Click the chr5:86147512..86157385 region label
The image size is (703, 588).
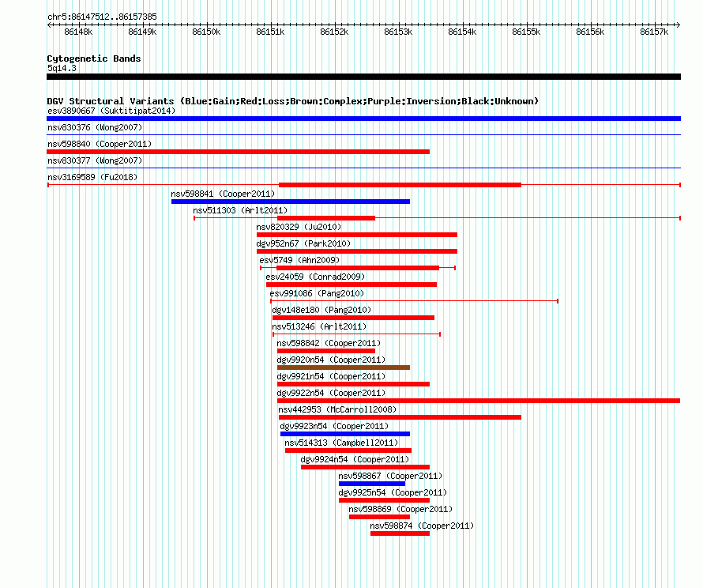pyautogui.click(x=102, y=17)
